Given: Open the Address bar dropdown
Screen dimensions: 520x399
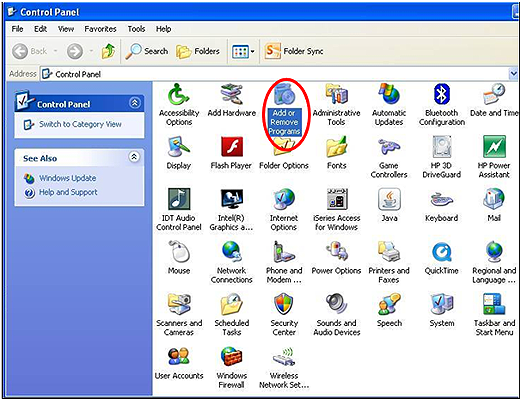Looking at the screenshot, I should 513,73.
